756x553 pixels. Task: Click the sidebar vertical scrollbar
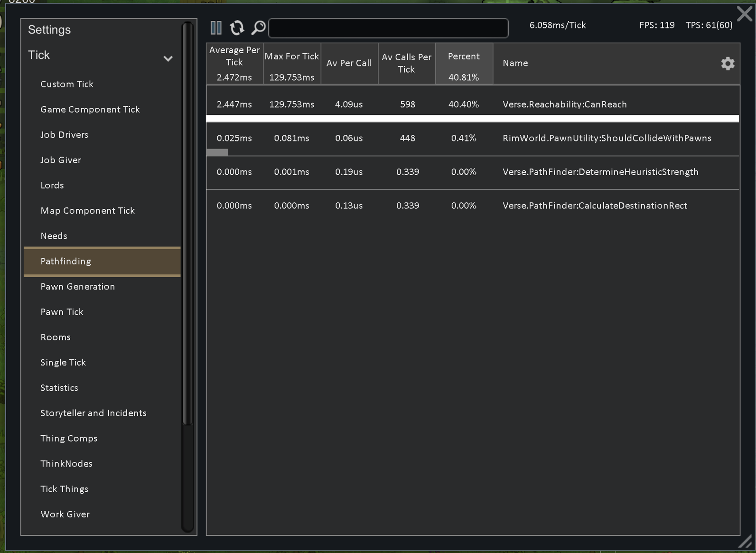(188, 224)
